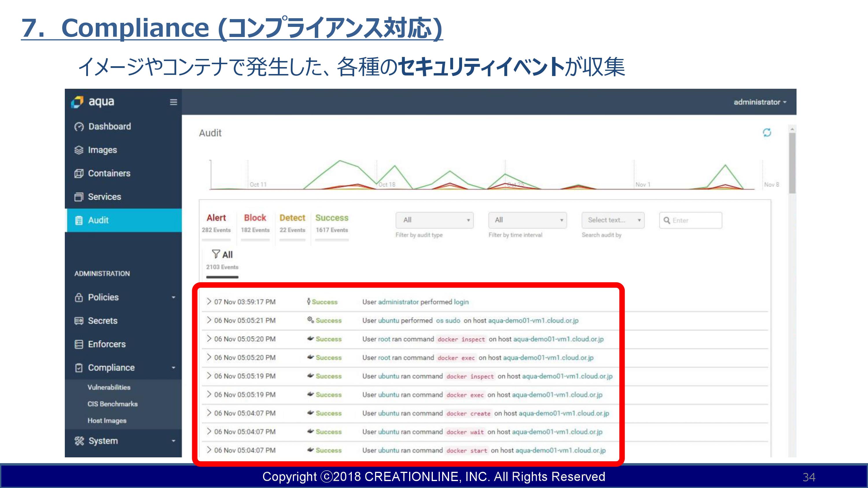
Task: Open Enforcers page
Action: click(107, 344)
